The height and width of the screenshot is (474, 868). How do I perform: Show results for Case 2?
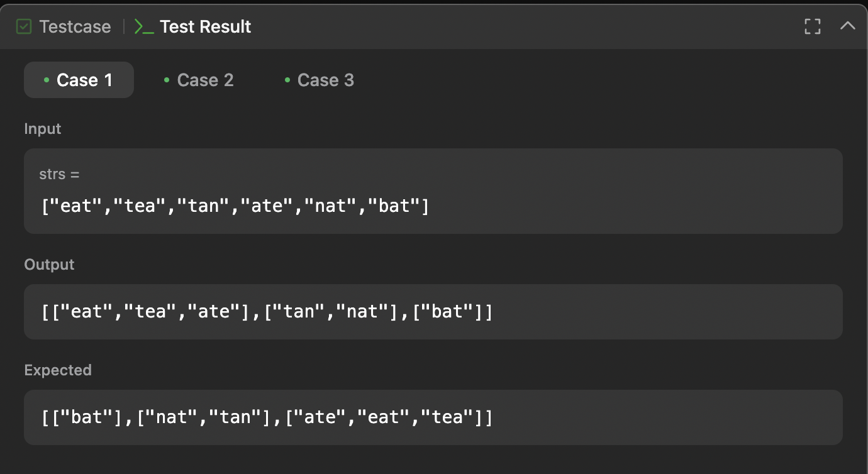coord(205,80)
